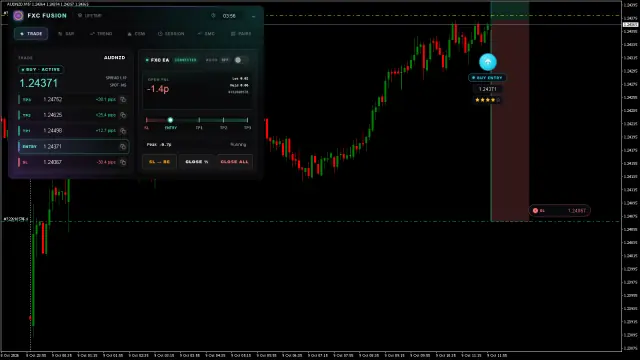Switch to the SMC tab
This screenshot has height=360, width=640.
pyautogui.click(x=206, y=33)
